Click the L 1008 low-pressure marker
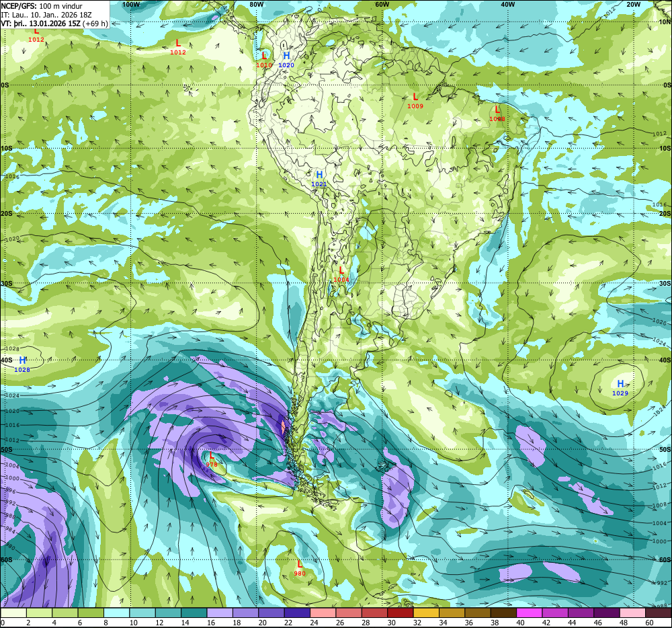This screenshot has height=628, width=672. point(497,114)
